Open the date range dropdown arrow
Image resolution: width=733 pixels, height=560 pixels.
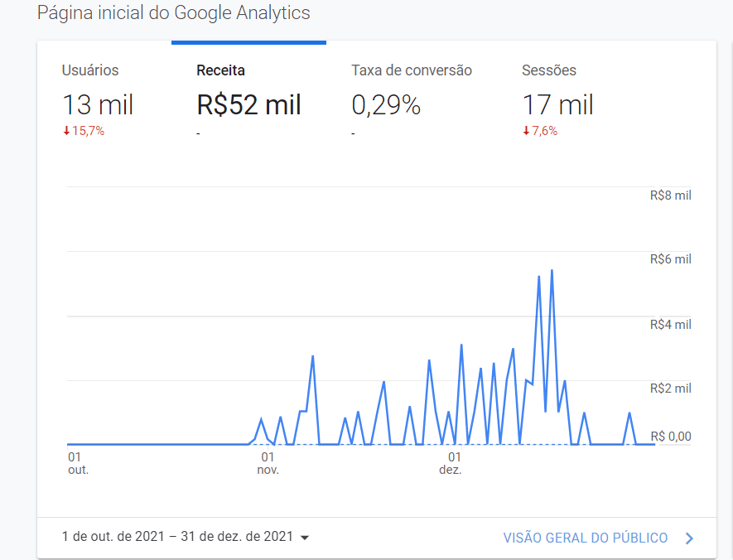click(305, 538)
